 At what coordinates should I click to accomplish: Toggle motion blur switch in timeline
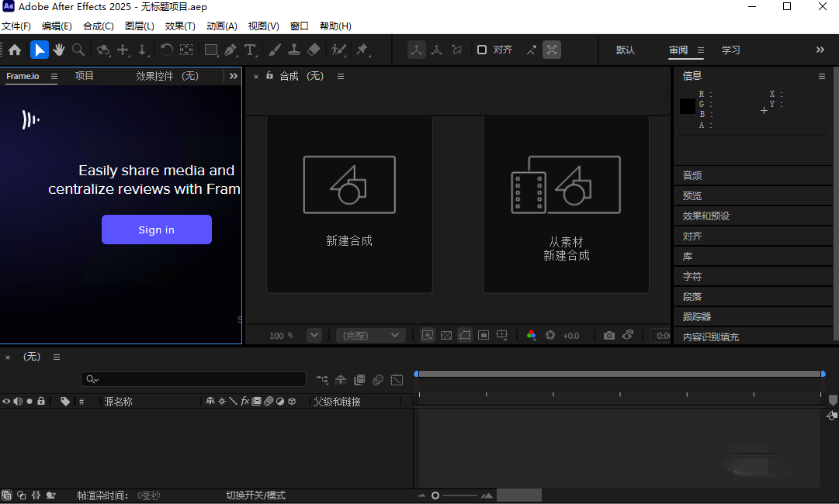tap(378, 379)
